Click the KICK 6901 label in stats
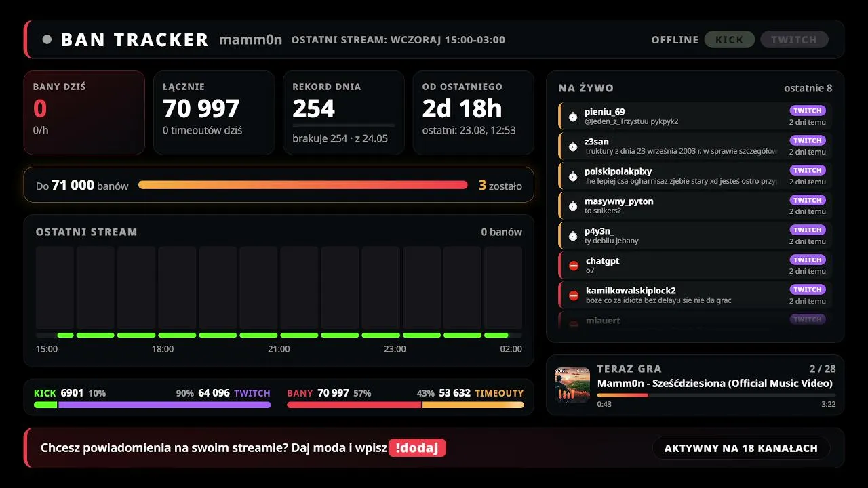868x488 pixels. coord(59,392)
